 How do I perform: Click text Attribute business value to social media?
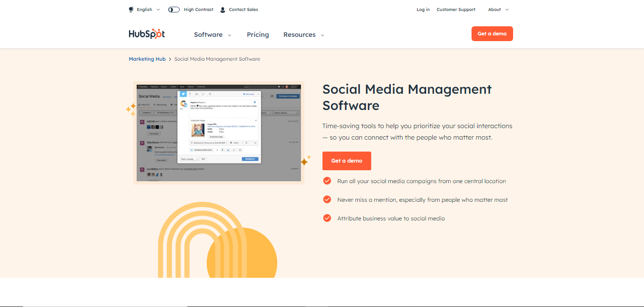(391, 219)
